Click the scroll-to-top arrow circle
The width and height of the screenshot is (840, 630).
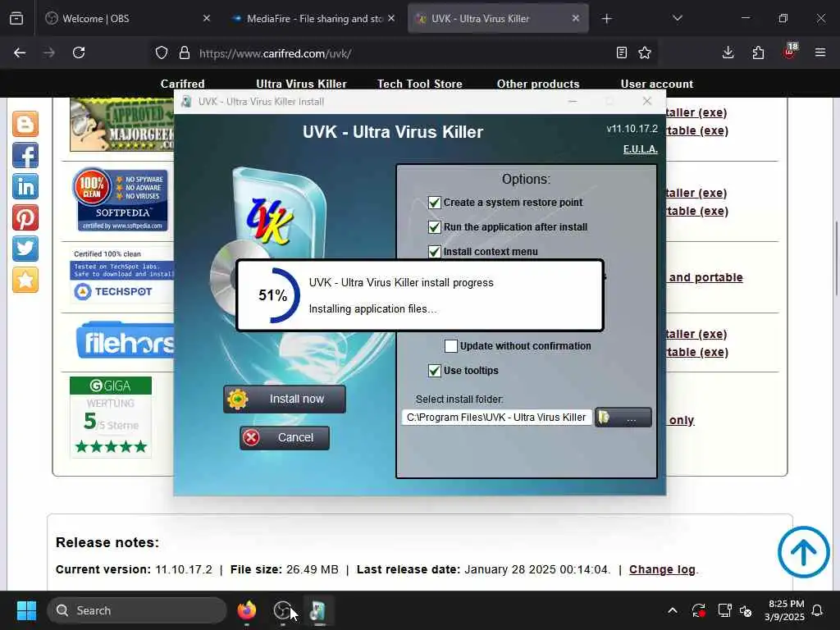tap(803, 552)
